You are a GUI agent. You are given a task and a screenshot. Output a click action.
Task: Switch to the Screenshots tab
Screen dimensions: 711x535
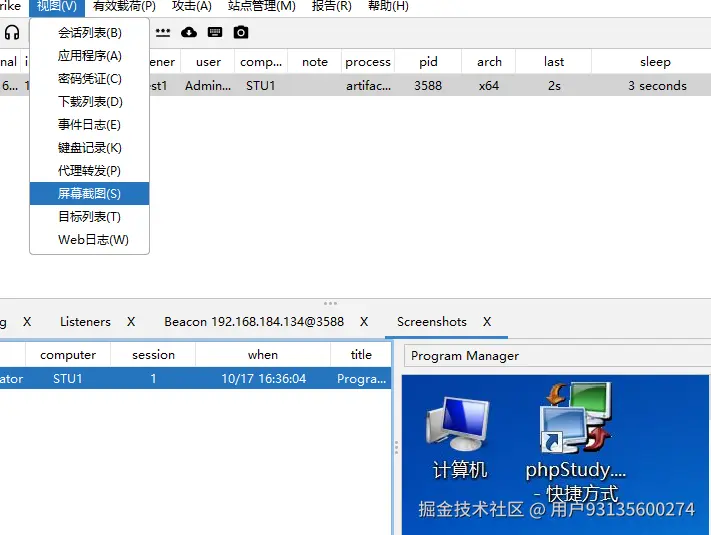(432, 322)
